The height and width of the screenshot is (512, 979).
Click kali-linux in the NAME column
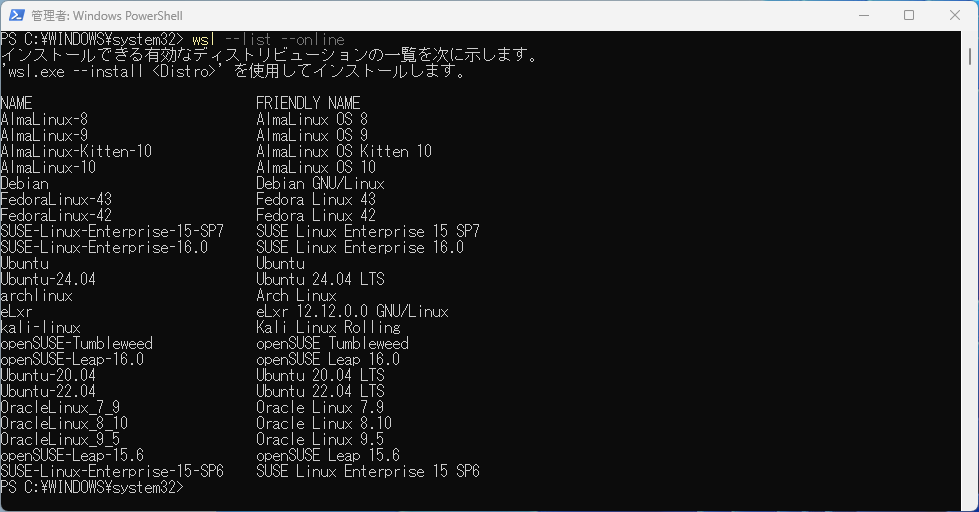pos(40,328)
